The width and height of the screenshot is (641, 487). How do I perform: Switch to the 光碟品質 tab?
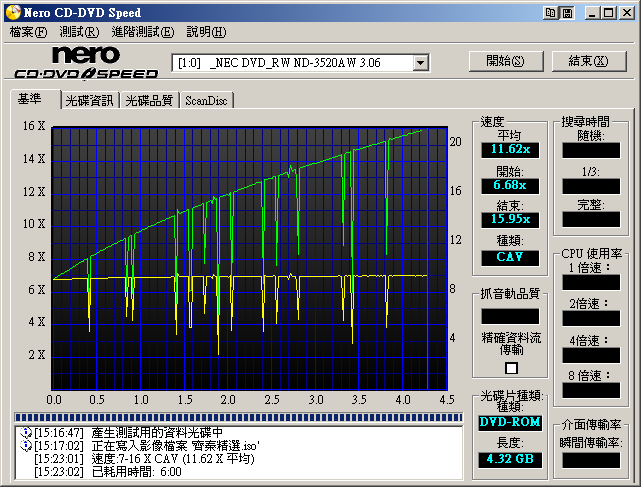tap(149, 100)
